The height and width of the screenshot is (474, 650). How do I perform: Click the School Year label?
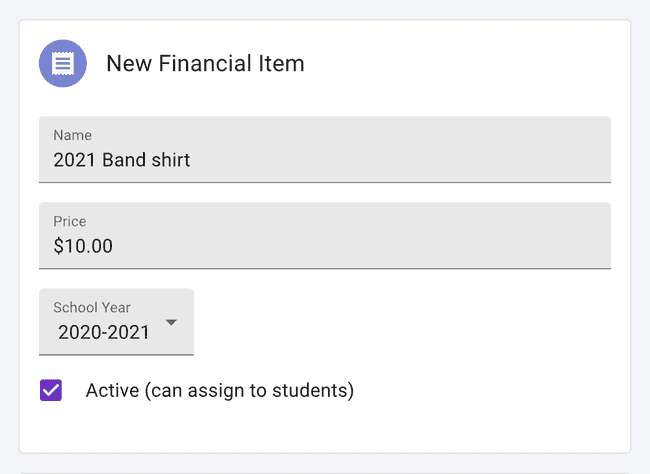92,308
